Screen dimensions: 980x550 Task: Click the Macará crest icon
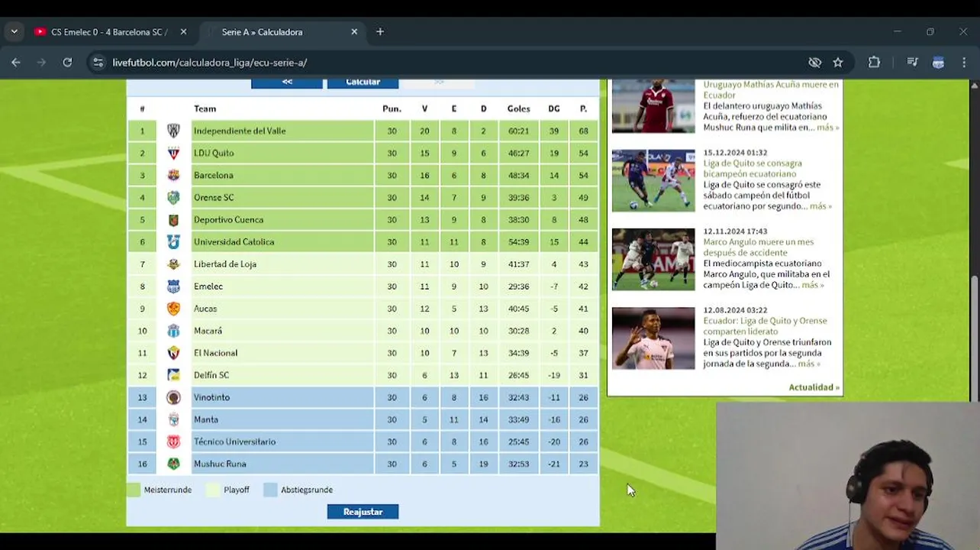point(173,331)
